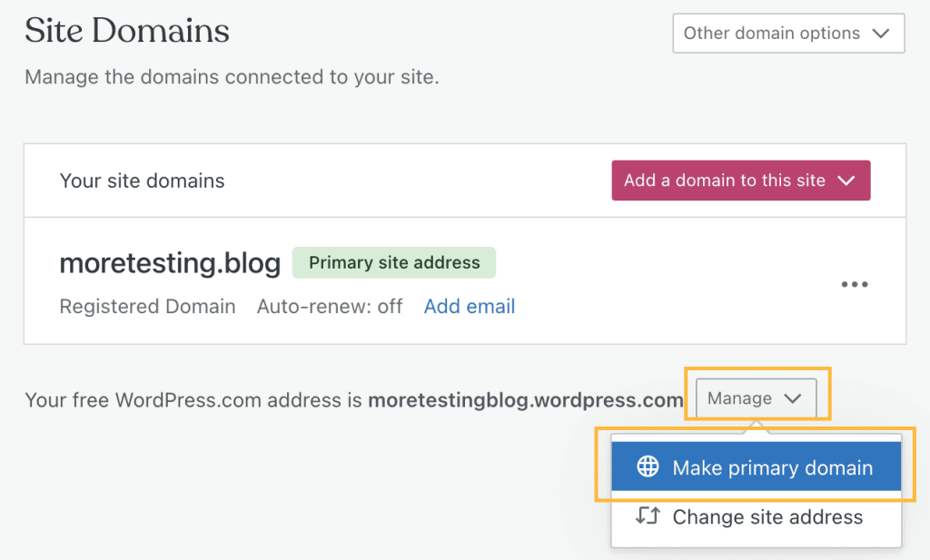Image resolution: width=930 pixels, height=560 pixels.
Task: Choose Change site address menu item
Action: coord(767,517)
